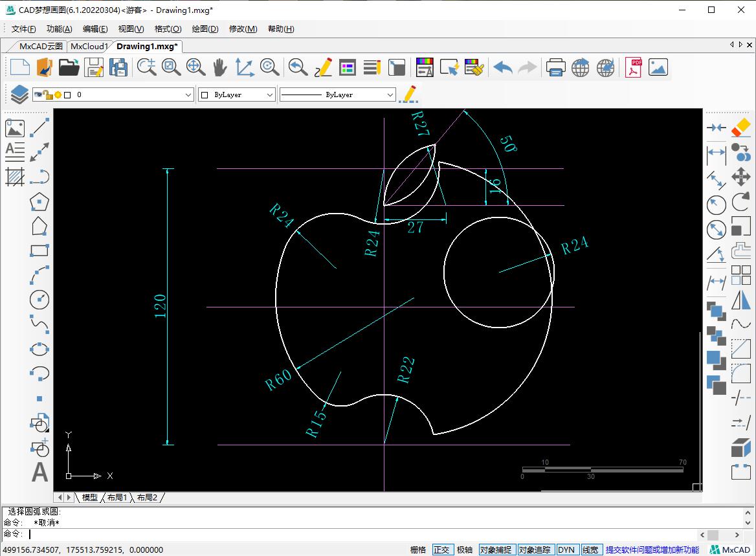
Task: Click the Mirror tool icon
Action: (x=741, y=300)
